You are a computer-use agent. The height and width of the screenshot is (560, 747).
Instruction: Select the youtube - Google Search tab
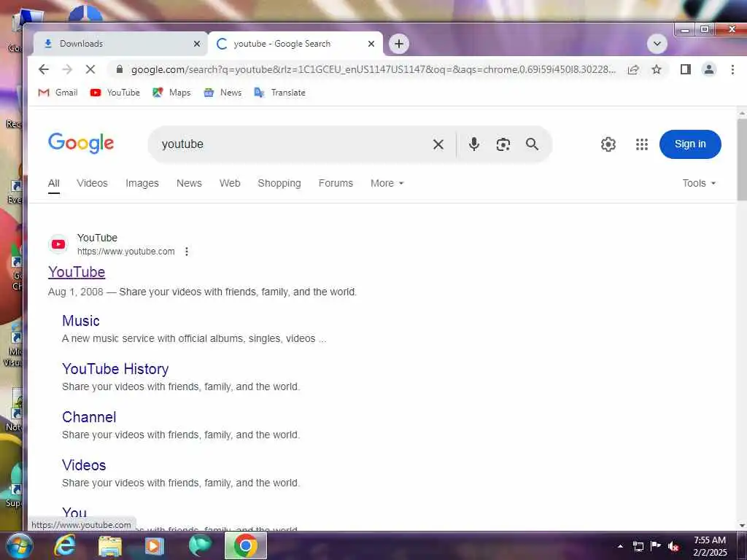(x=295, y=44)
